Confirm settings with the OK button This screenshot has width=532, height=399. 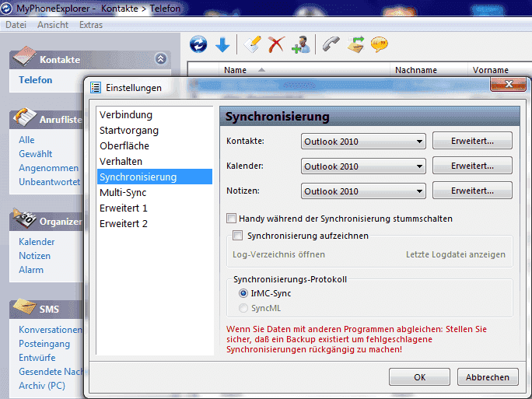tap(420, 377)
